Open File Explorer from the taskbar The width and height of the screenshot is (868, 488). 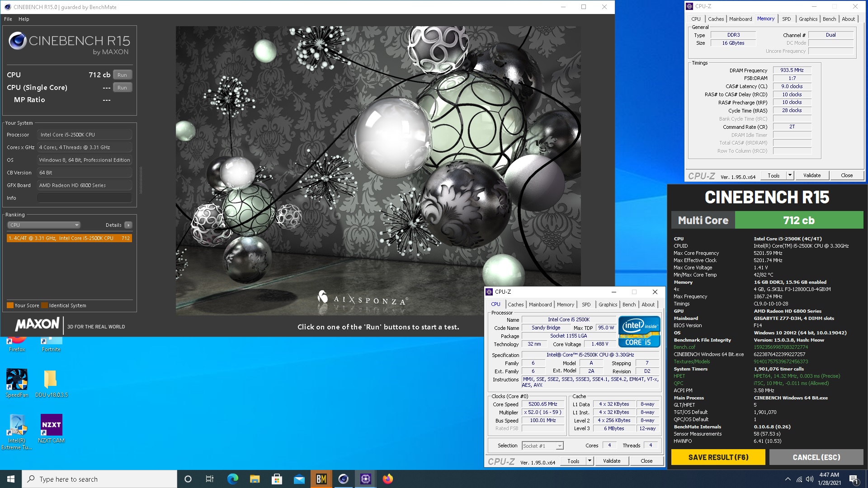pos(255,479)
